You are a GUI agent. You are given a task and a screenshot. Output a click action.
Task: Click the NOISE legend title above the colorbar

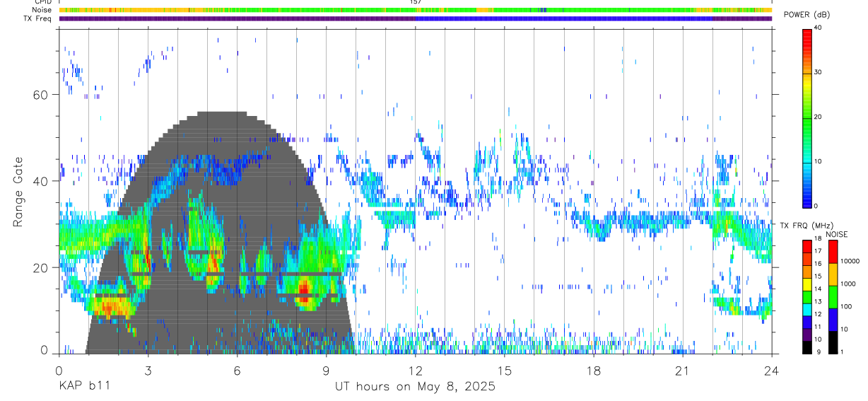tap(836, 234)
